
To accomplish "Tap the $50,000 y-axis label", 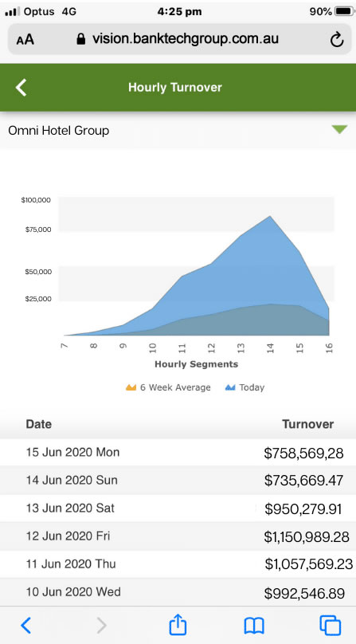I will click(x=37, y=272).
